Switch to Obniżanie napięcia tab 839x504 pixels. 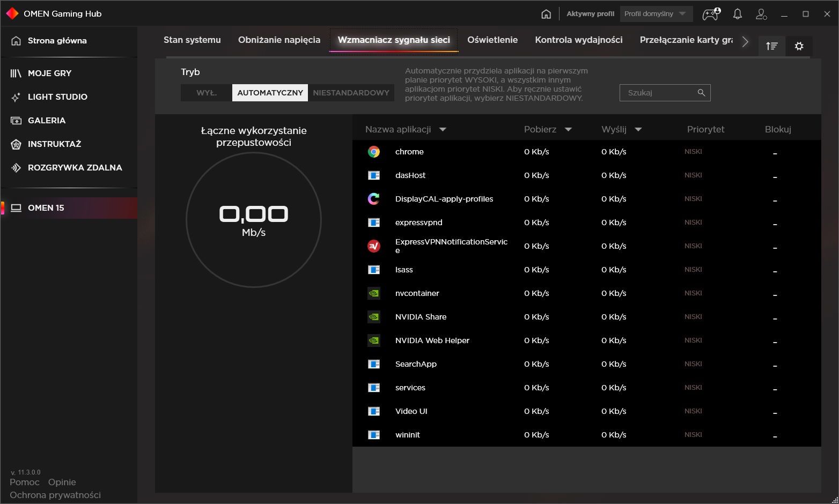click(x=279, y=40)
